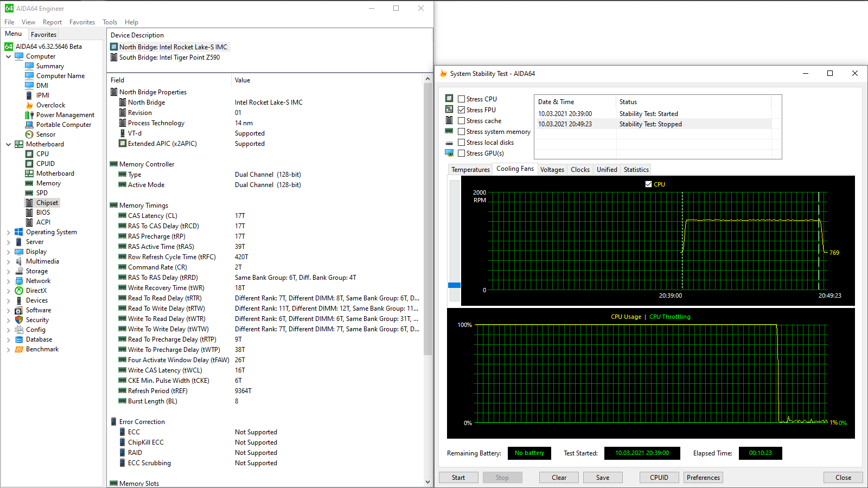Open the Preferences button
The width and height of the screenshot is (868, 488).
[x=703, y=478]
